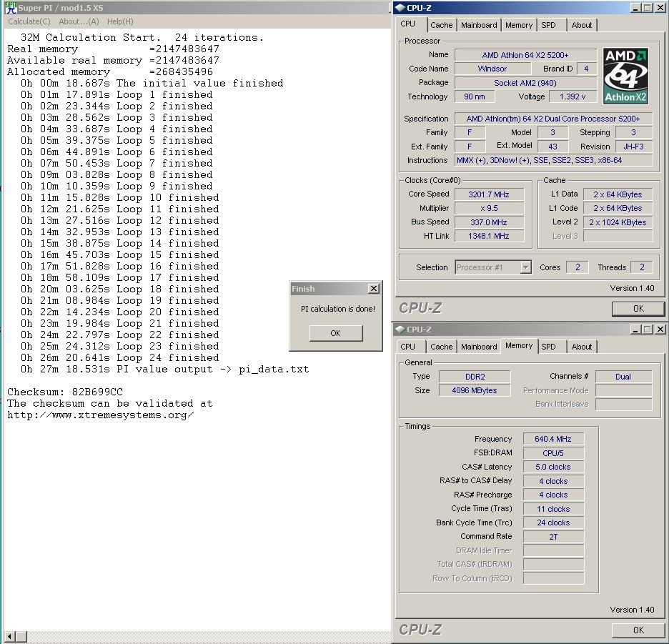
Task: Click the FSB:DRAM value CPU/5
Action: point(553,453)
